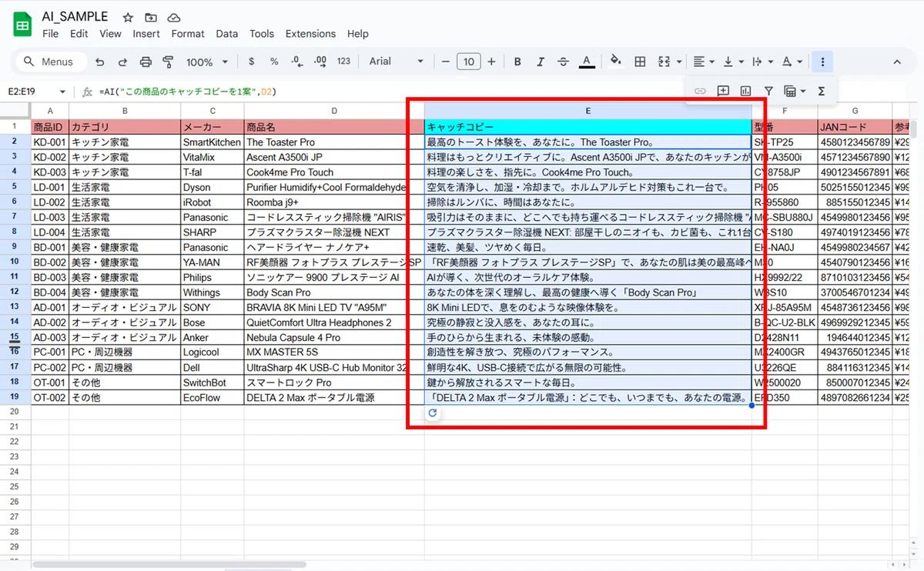Format as currency with dollar sign
The height and width of the screenshot is (571, 924).
click(252, 62)
